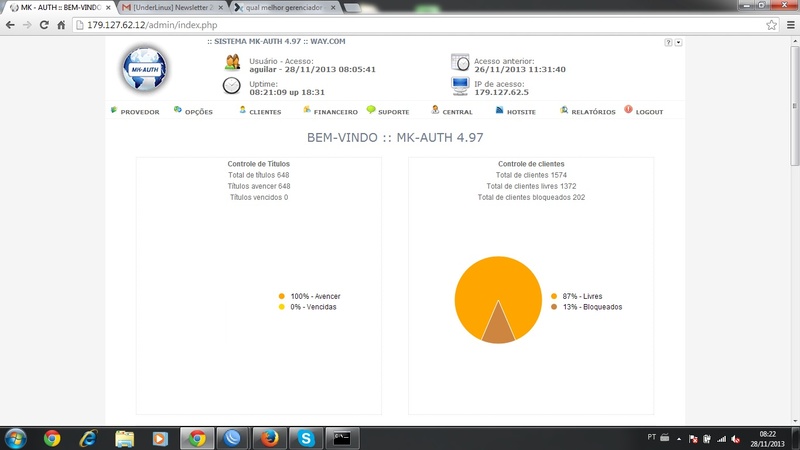Open the OPÇÕES menu
This screenshot has width=800, height=450.
tap(193, 111)
